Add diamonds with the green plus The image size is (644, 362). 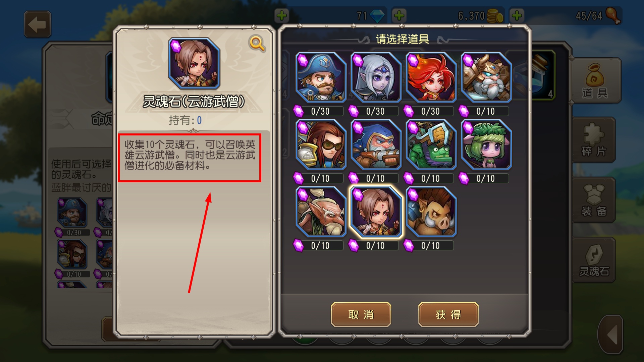click(282, 15)
